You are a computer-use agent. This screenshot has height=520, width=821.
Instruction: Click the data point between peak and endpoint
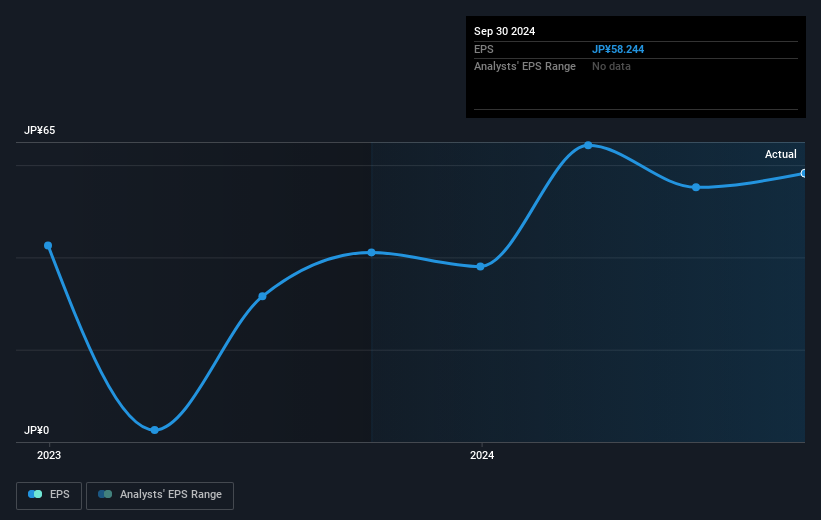(x=696, y=187)
